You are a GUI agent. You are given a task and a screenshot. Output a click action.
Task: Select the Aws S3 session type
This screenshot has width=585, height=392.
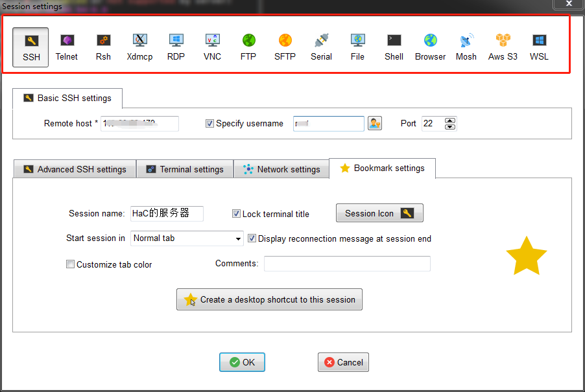503,47
